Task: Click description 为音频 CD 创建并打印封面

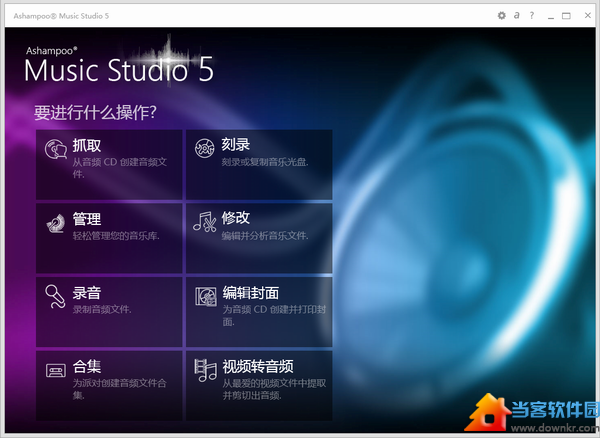Action: pos(274,316)
